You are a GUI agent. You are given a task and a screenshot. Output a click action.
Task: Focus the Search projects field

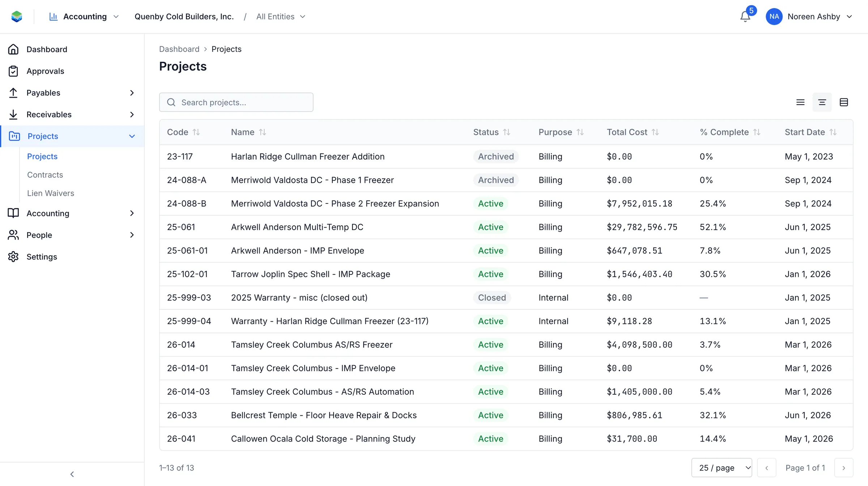[236, 102]
